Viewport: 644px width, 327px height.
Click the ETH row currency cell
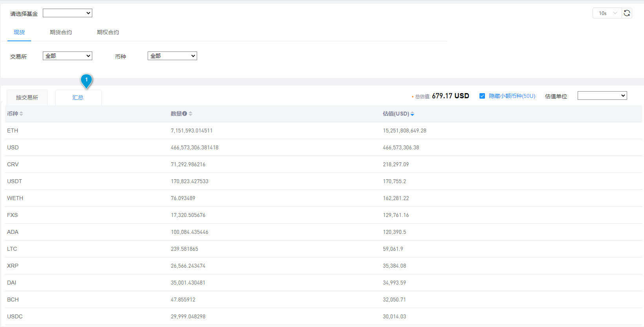(x=13, y=130)
